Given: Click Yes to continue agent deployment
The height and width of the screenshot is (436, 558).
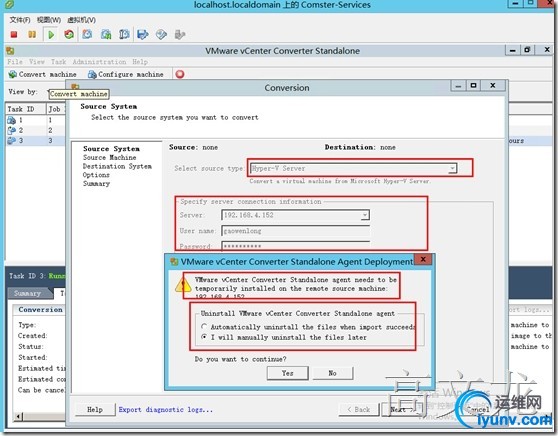Looking at the screenshot, I should 288,373.
